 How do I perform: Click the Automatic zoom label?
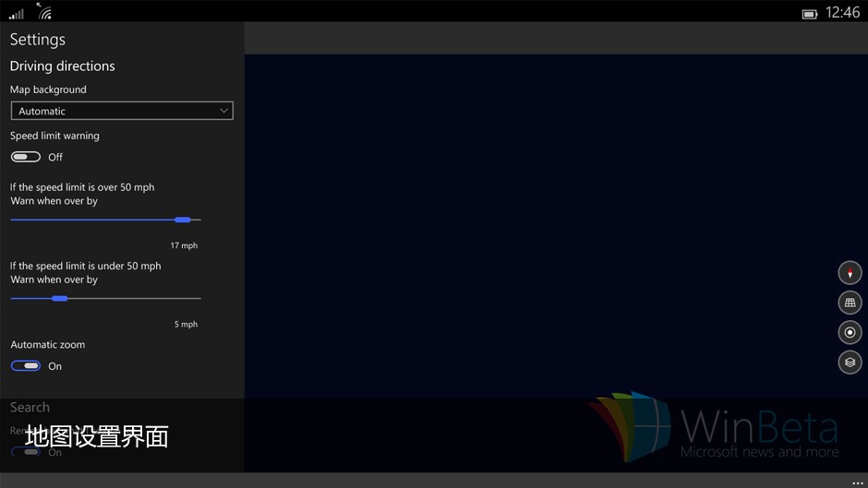48,344
